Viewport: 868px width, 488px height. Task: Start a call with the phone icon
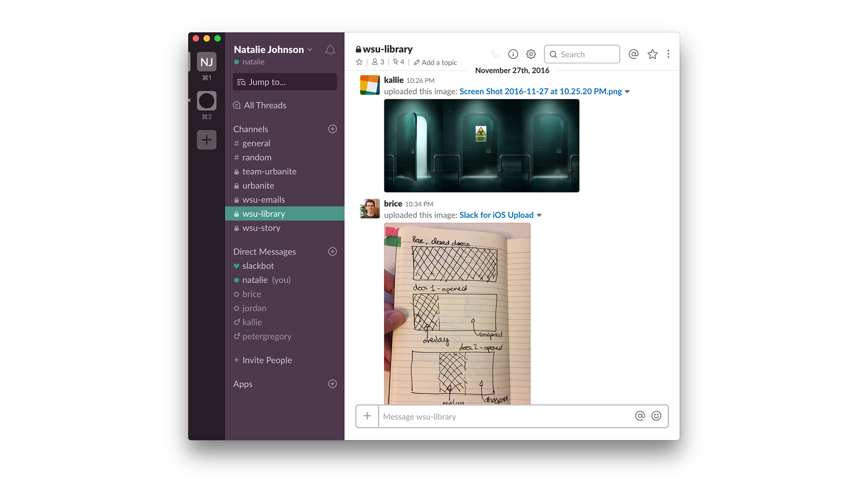[495, 54]
